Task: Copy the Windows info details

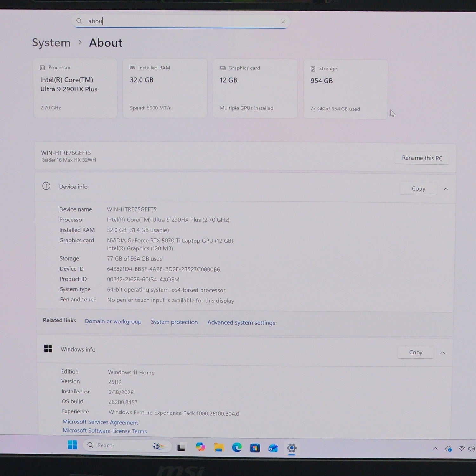Action: tap(415, 352)
